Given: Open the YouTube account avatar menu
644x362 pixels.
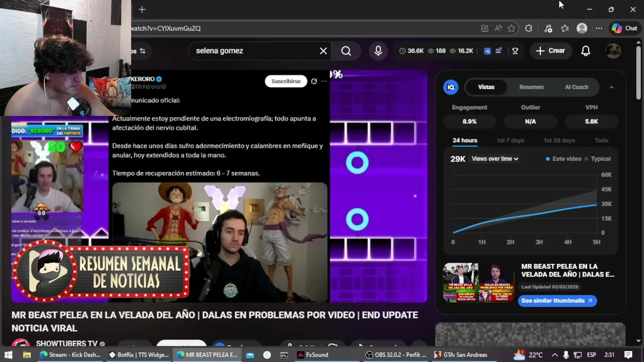Looking at the screenshot, I should (613, 51).
